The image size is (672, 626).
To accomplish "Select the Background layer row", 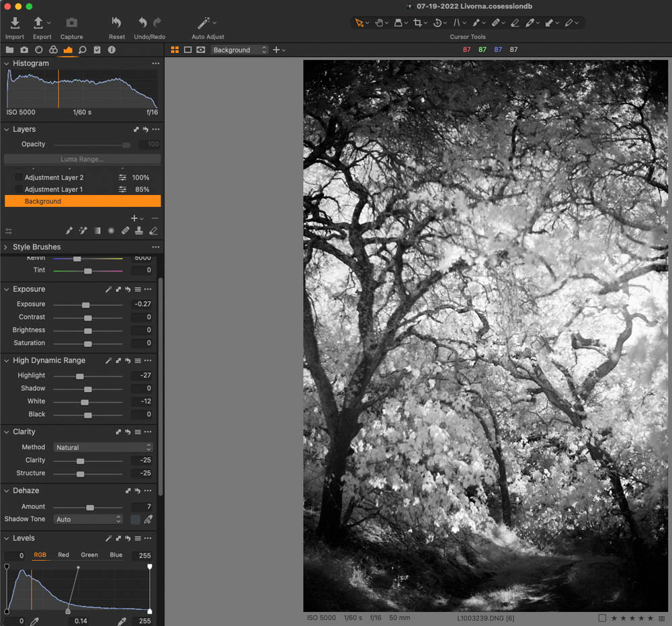I will coord(83,201).
